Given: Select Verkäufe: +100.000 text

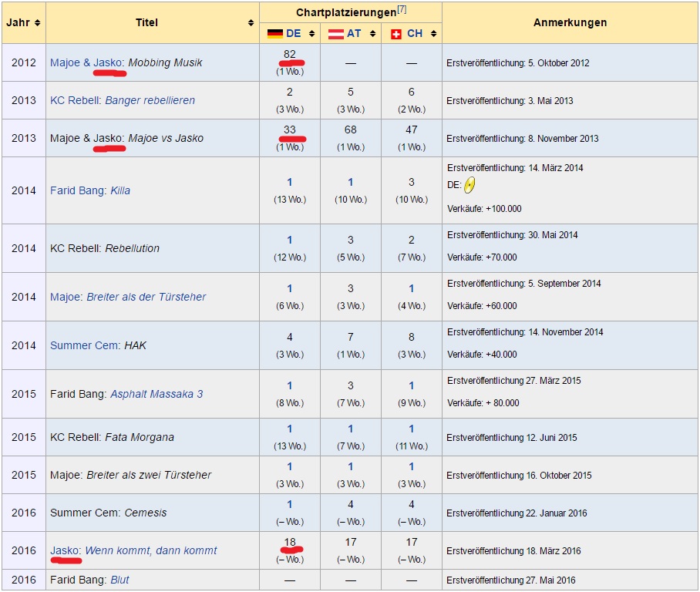Looking at the screenshot, I should tap(484, 209).
